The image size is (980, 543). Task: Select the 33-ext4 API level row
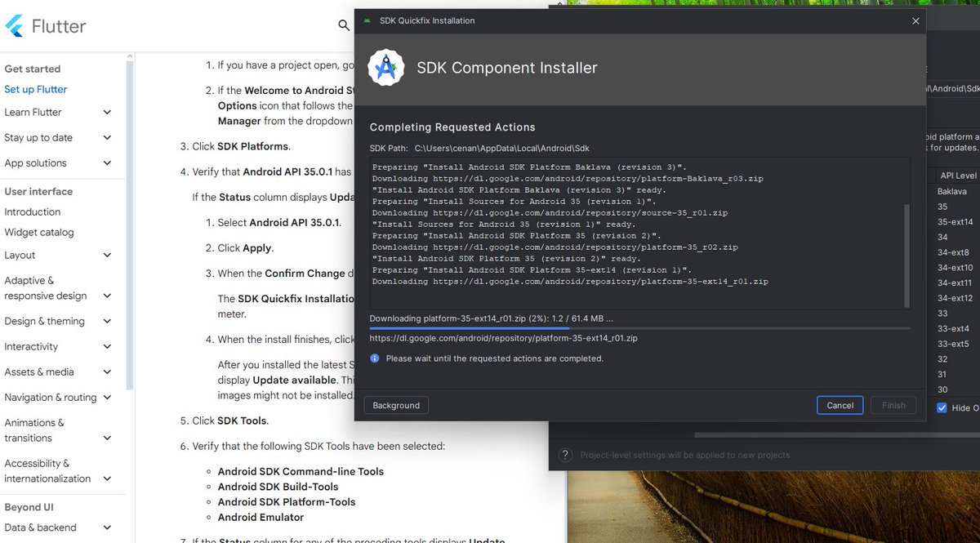tap(953, 329)
